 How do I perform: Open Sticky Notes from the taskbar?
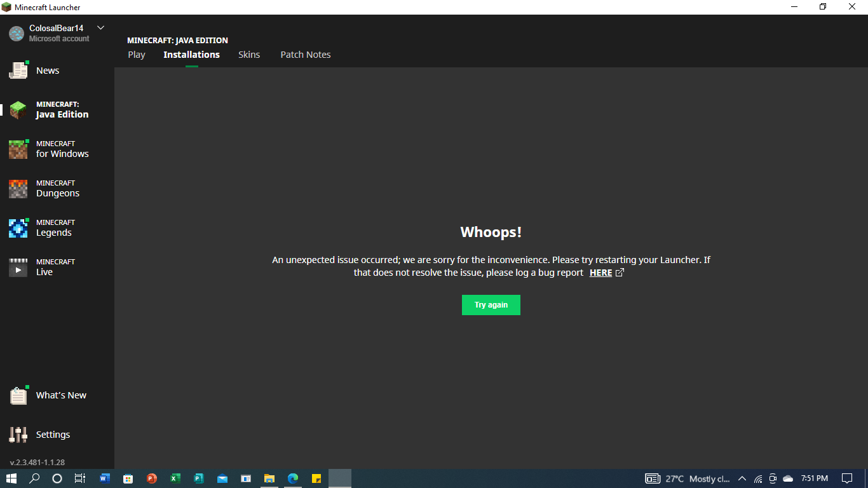(316, 478)
